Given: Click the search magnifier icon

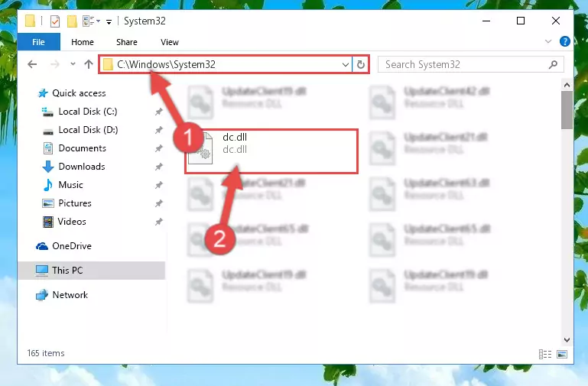Looking at the screenshot, I should (553, 64).
